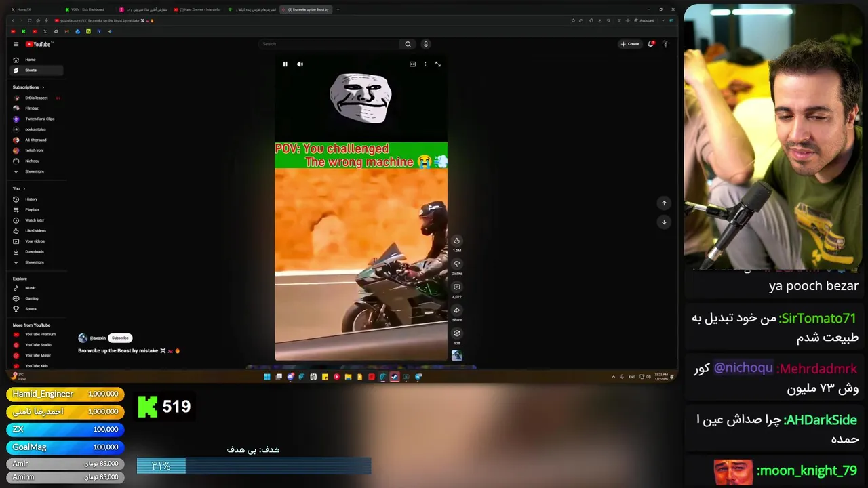Open Home in the sidebar

click(37, 60)
